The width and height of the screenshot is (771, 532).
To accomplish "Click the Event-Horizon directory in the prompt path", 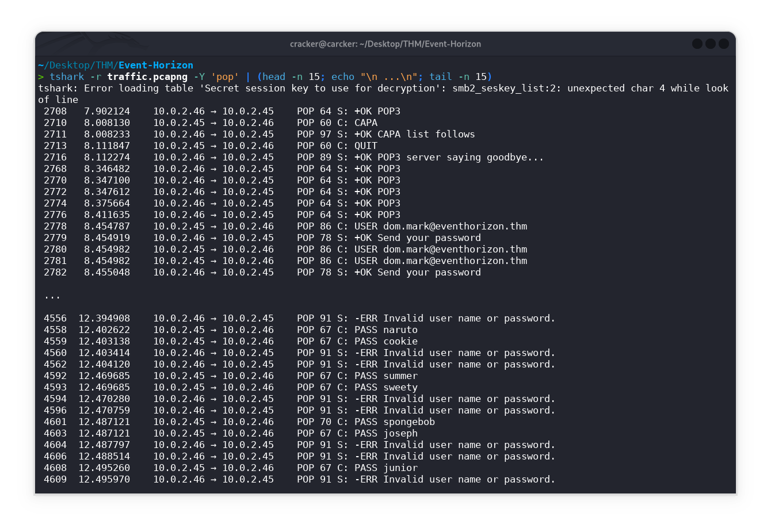I will (x=155, y=65).
